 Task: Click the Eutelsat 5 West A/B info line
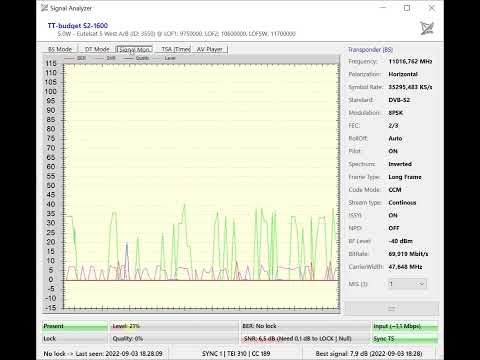point(176,34)
